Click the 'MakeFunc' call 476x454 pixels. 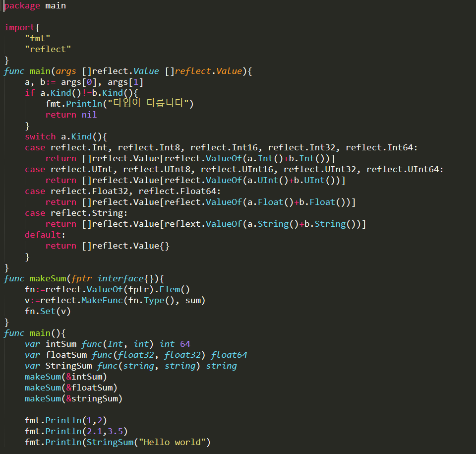[102, 301]
